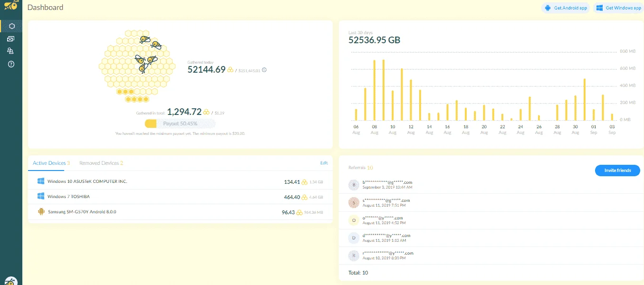Click the S avatar in referrals list
The width and height of the screenshot is (644, 285).
click(353, 203)
